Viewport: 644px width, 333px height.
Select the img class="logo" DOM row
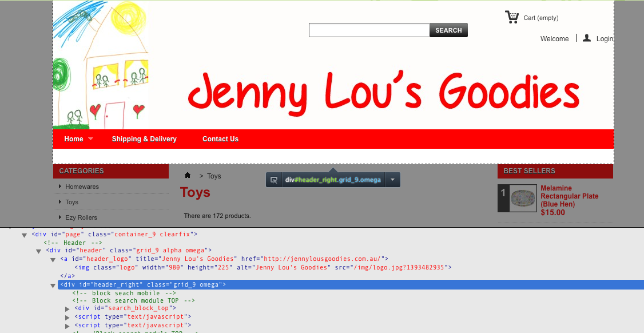pos(263,267)
